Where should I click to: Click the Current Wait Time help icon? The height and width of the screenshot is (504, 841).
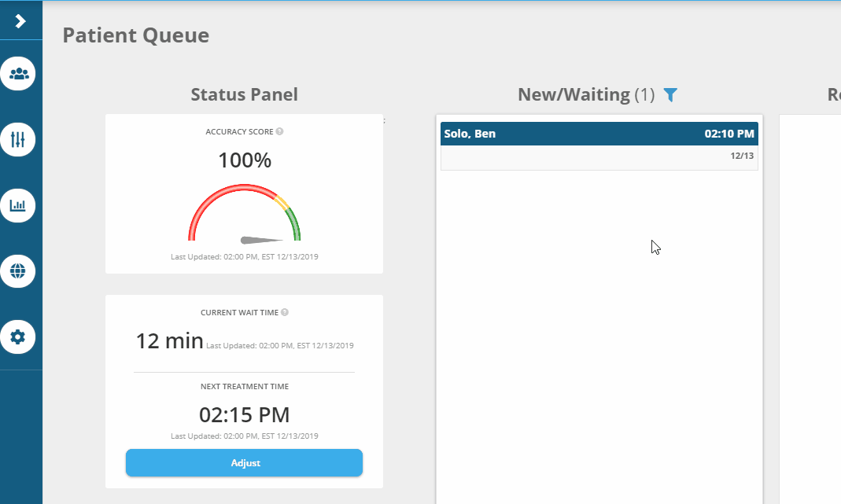[285, 312]
